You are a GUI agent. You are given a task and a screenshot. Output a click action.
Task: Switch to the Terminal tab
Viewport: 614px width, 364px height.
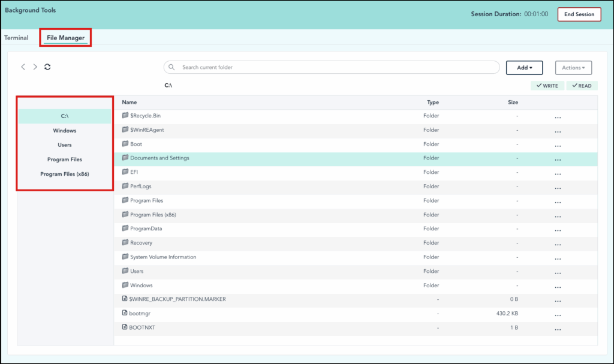coord(16,38)
